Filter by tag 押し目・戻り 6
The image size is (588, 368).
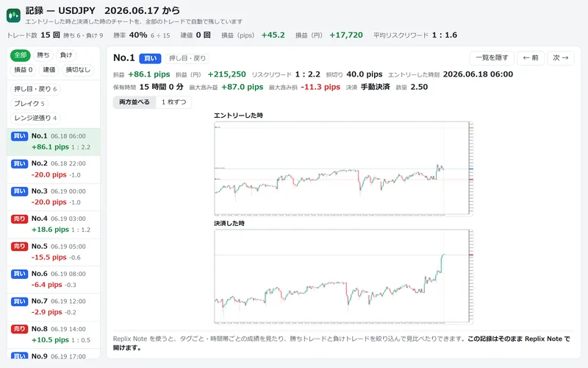coord(35,89)
